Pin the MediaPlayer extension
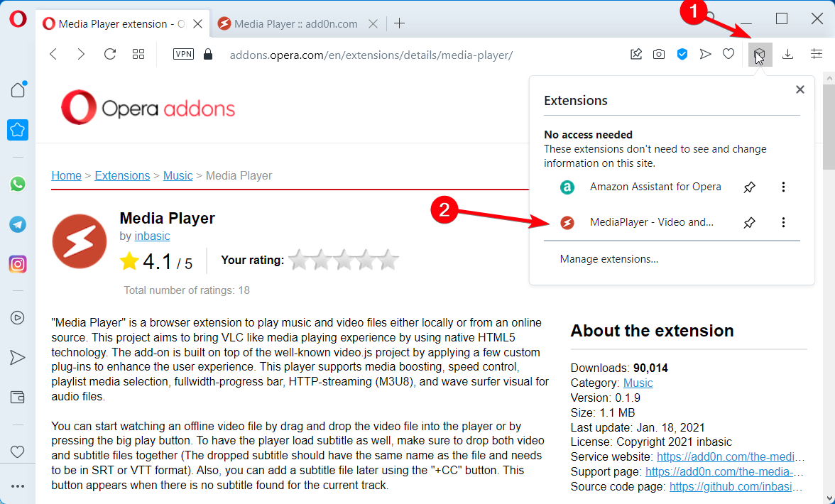This screenshot has height=504, width=835. coord(749,222)
